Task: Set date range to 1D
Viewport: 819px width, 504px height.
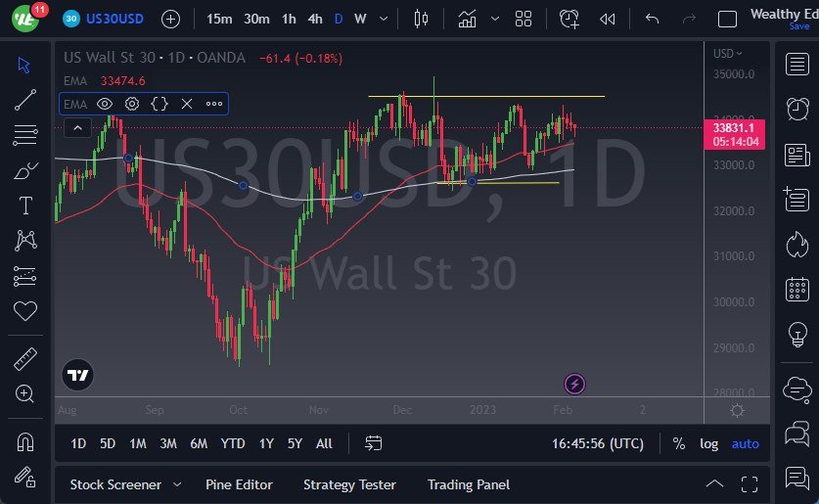Action: point(78,444)
